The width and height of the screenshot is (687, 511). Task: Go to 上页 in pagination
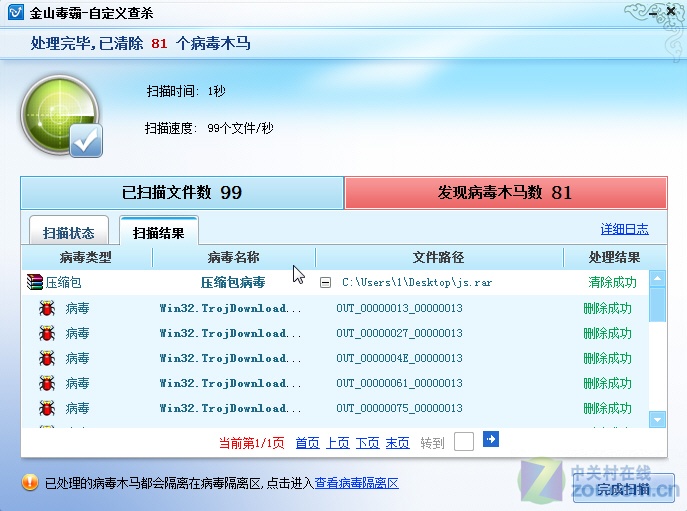pos(338,443)
